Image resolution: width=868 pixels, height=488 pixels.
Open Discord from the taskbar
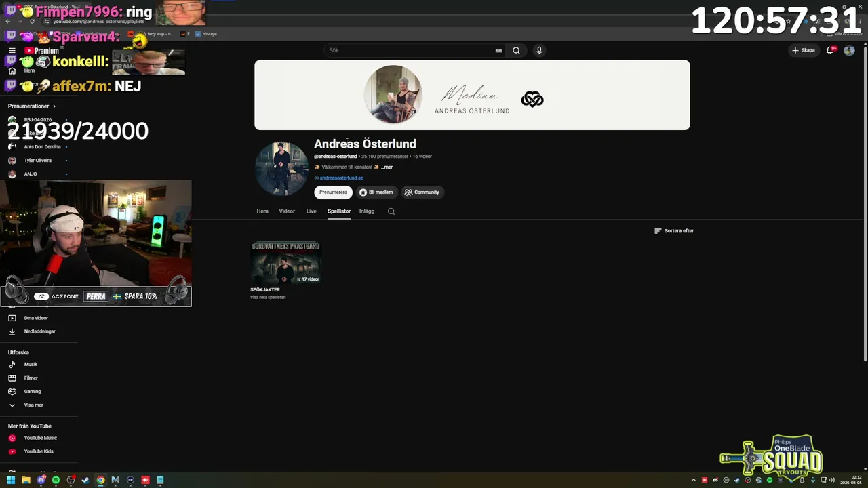[41, 480]
